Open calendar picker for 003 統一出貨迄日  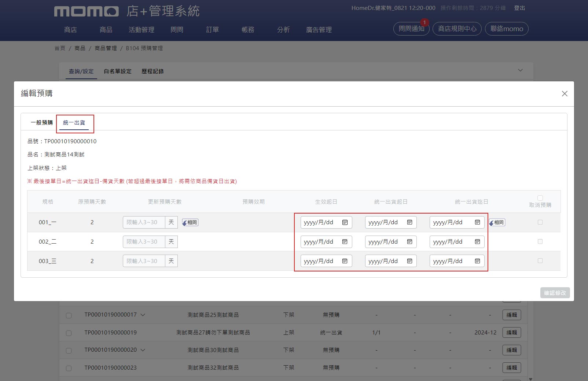tap(477, 261)
